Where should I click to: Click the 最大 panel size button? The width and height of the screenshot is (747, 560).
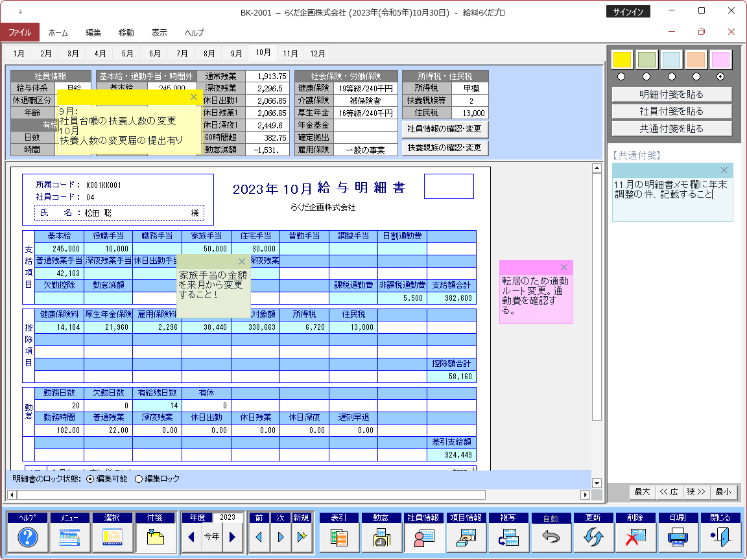tap(642, 492)
